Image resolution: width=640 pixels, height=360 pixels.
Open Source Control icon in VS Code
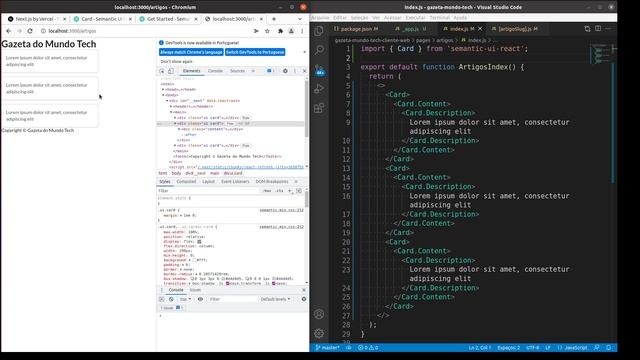319,70
